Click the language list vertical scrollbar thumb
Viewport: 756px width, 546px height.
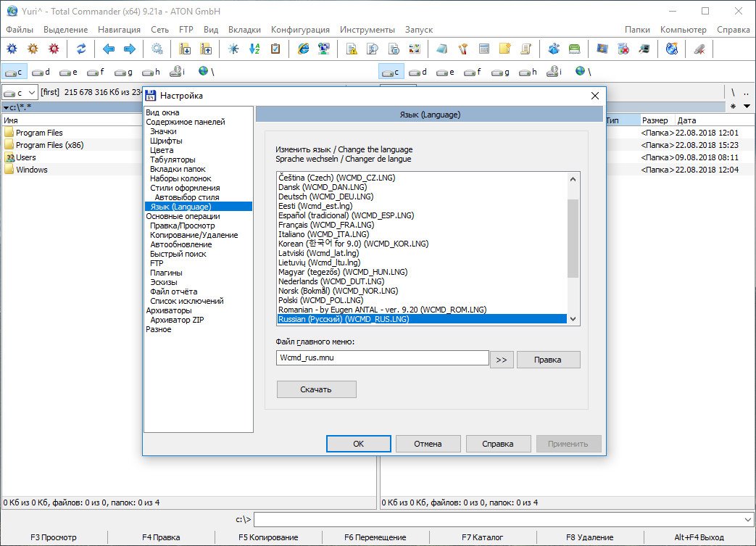pyautogui.click(x=573, y=238)
